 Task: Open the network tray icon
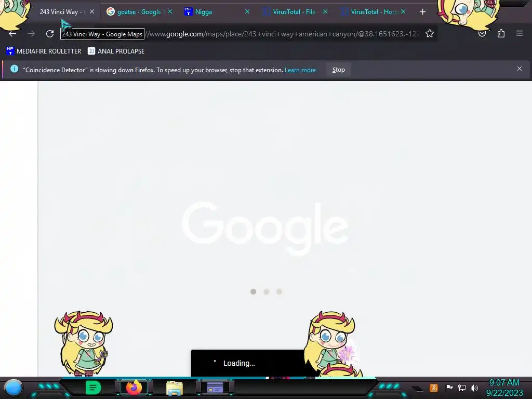[x=462, y=388]
